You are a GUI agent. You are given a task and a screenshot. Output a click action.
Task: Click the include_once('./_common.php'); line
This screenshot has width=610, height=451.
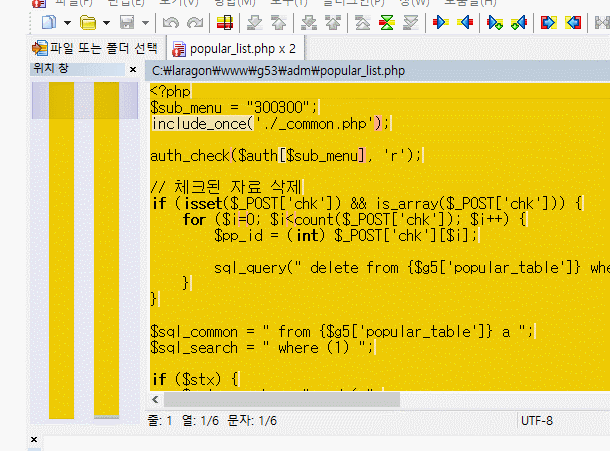270,124
